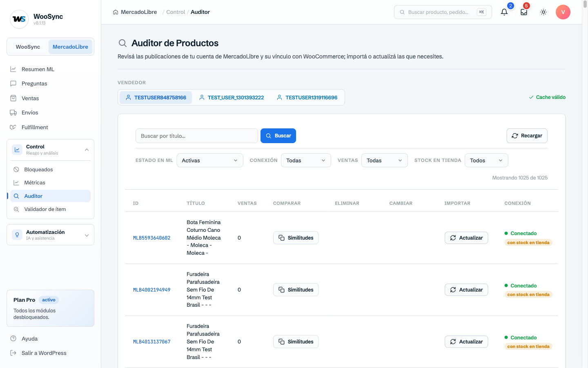Click the Control breadcrumb
Screen dimensions: 588x368
tap(176, 12)
